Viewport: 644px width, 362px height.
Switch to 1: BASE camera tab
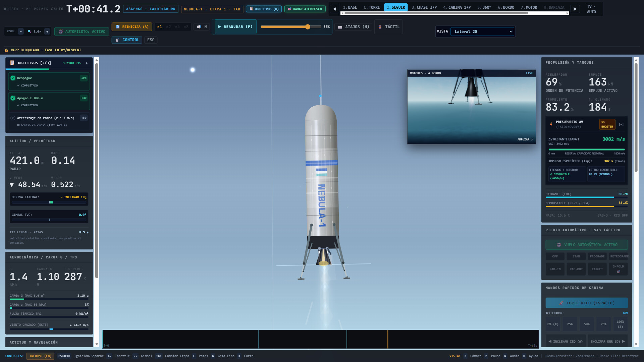point(350,7)
